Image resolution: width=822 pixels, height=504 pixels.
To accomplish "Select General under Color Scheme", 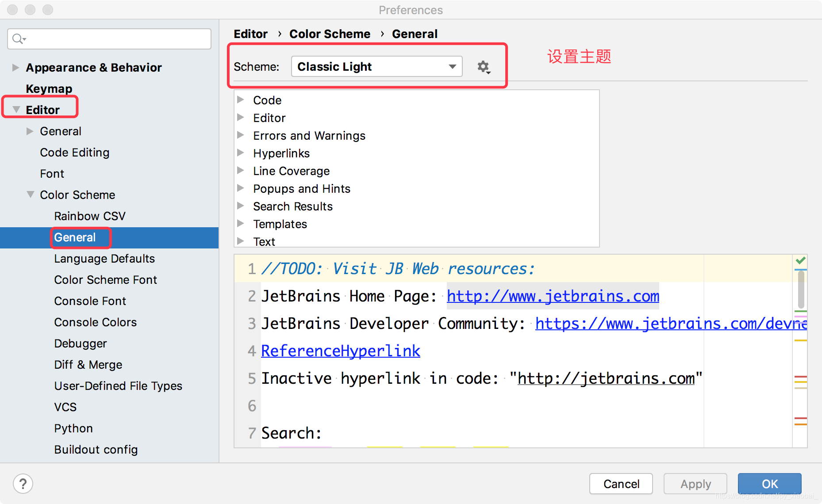I will coord(75,237).
